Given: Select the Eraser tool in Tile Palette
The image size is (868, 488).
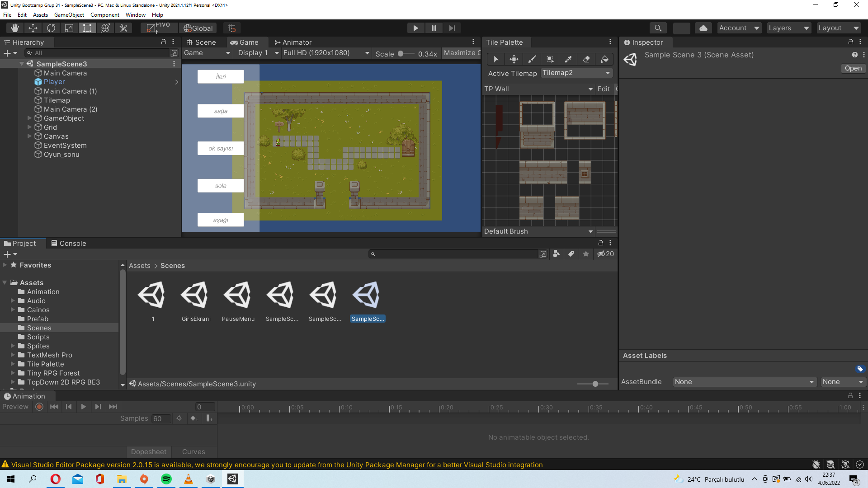Looking at the screenshot, I should 586,59.
